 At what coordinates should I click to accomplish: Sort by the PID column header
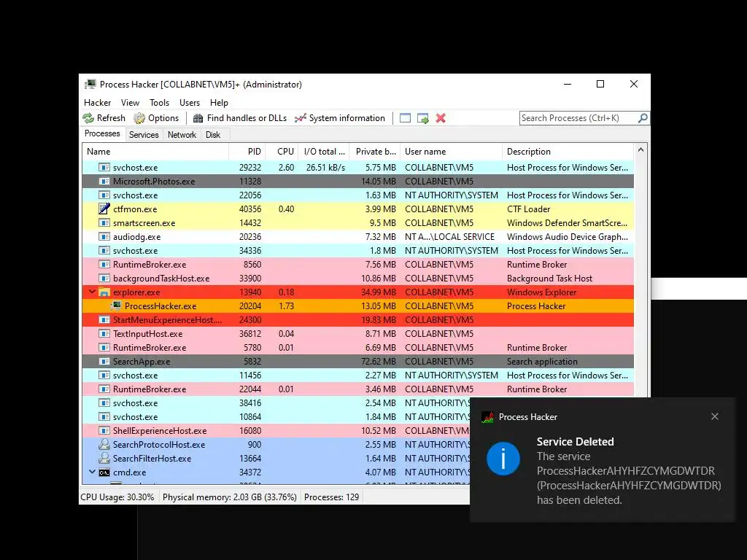point(247,152)
